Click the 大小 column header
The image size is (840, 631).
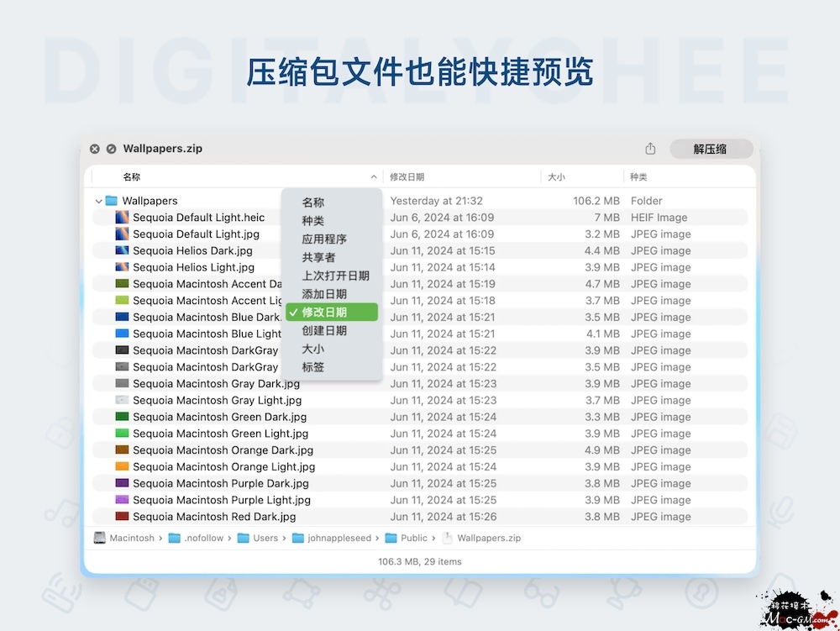point(556,177)
